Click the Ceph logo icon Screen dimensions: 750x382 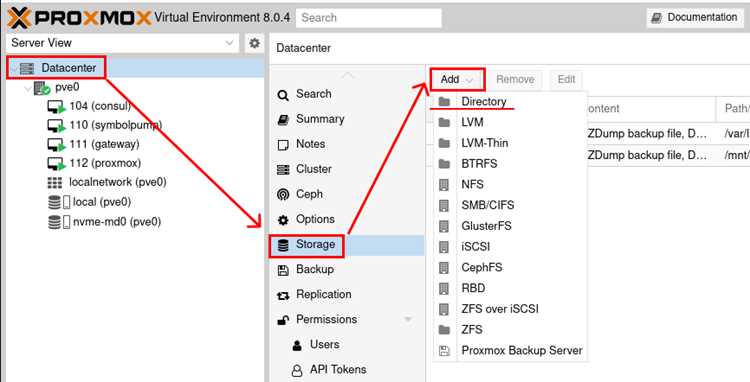coord(283,195)
